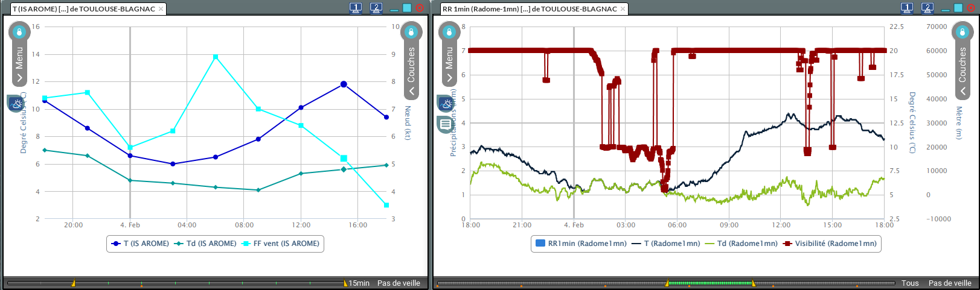The width and height of the screenshot is (980, 290).
Task: Select the T (IS AROME) TOULOUSE-BLAGNAC tab
Action: point(83,9)
